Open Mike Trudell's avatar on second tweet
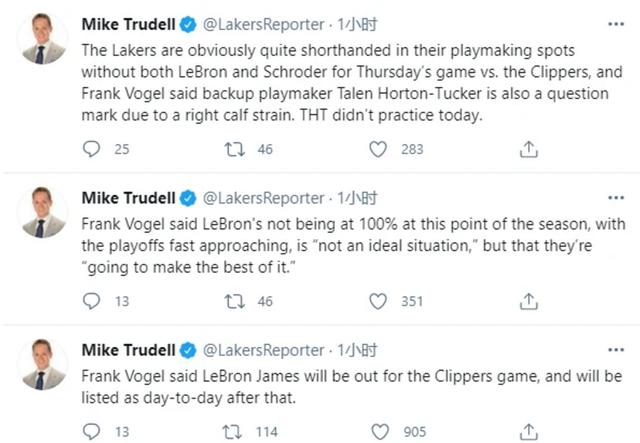This screenshot has height=443, width=640. pyautogui.click(x=44, y=212)
